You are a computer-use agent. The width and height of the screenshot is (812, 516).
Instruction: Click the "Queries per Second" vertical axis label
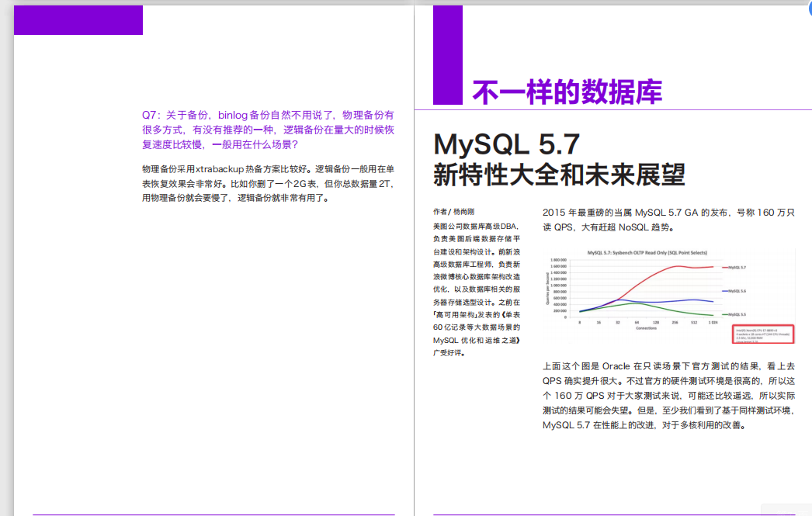(x=547, y=289)
